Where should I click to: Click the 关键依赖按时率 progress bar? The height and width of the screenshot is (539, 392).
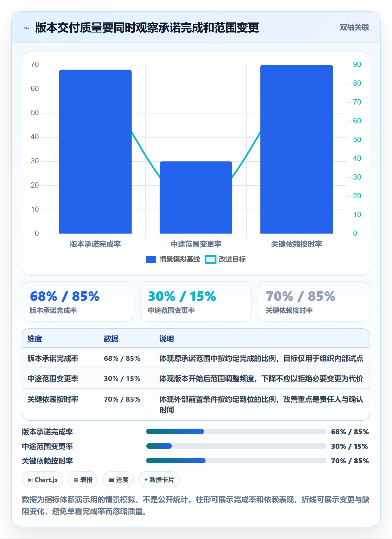point(236,461)
